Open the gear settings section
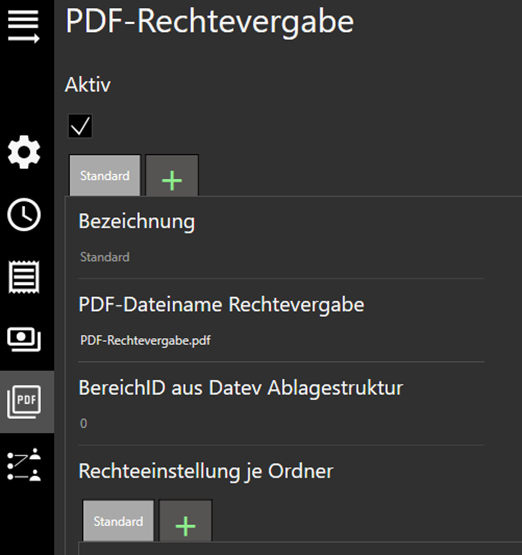Viewport: 522px width, 555px height. (24, 152)
